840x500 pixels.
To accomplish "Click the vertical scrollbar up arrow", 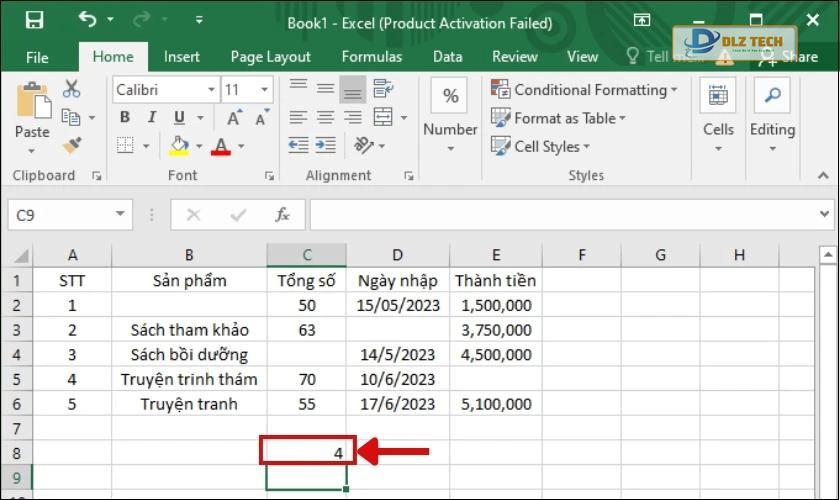I will pyautogui.click(x=828, y=255).
